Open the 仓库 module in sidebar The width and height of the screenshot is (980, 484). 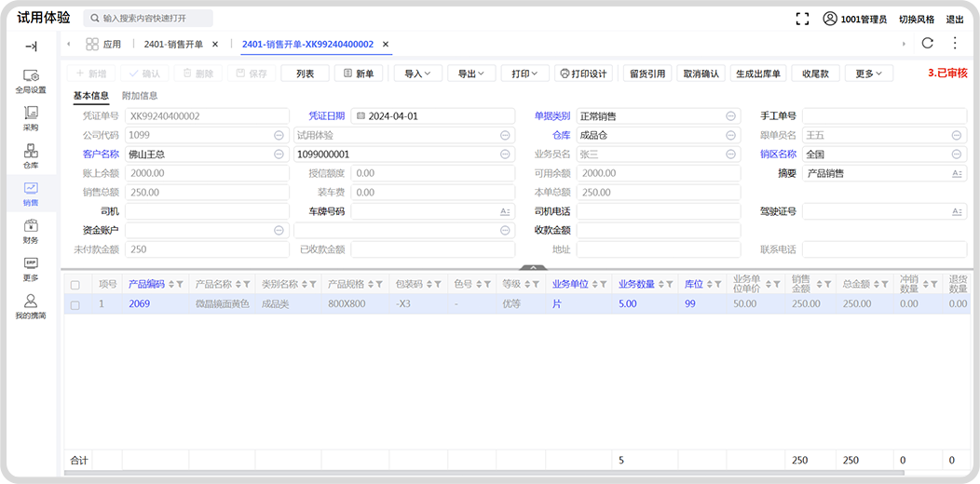click(x=32, y=156)
